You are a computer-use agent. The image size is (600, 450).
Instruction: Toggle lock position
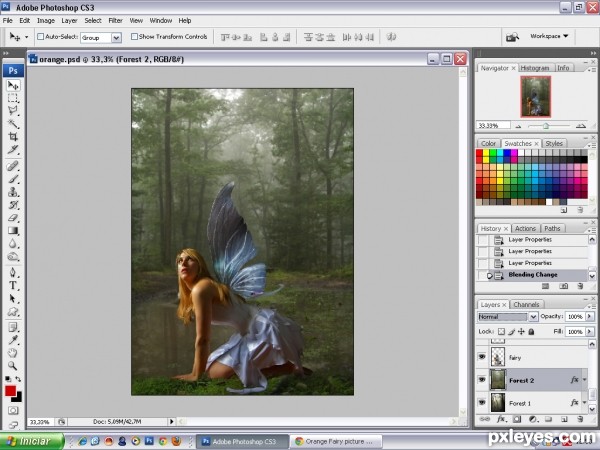[521, 332]
